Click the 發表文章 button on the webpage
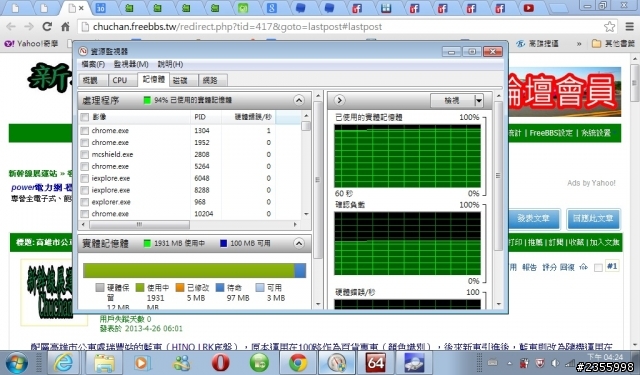 [533, 219]
